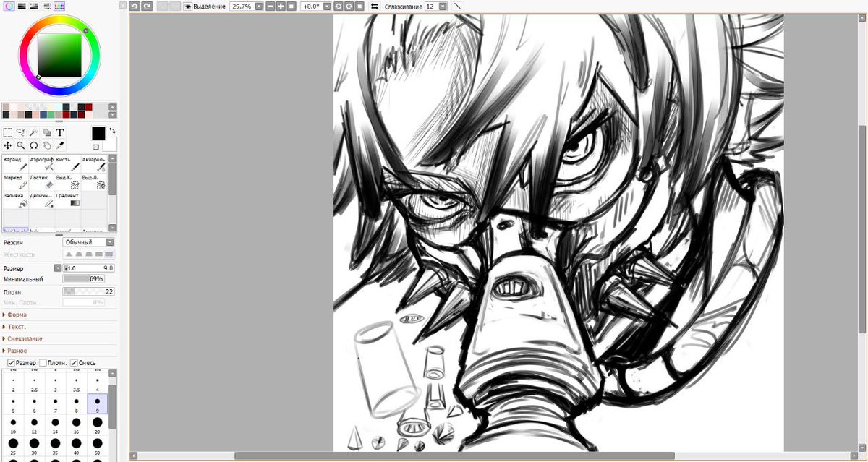Toggle the Смесь checkbox
Viewport: 868px width, 462px height.
(74, 362)
